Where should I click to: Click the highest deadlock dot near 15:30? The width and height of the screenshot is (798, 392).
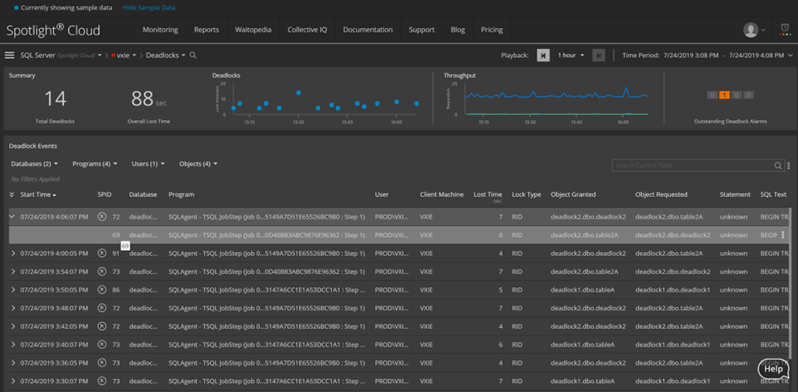(299, 93)
